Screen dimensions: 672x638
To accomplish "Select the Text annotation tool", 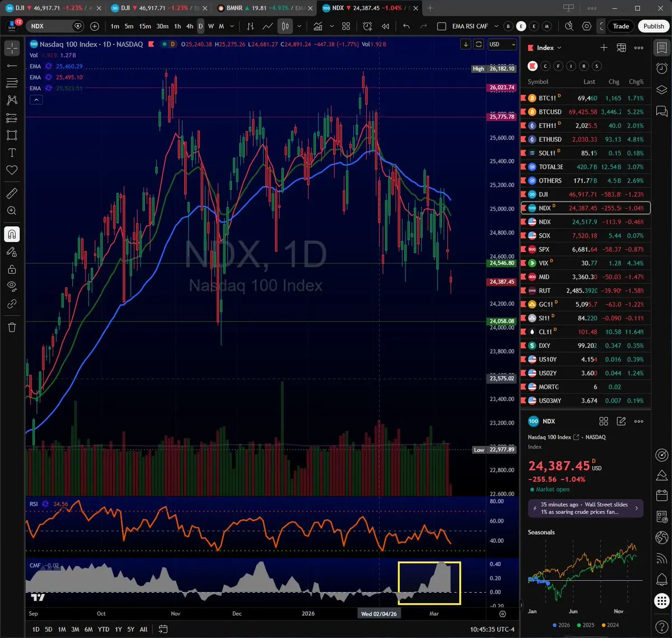I will [12, 152].
